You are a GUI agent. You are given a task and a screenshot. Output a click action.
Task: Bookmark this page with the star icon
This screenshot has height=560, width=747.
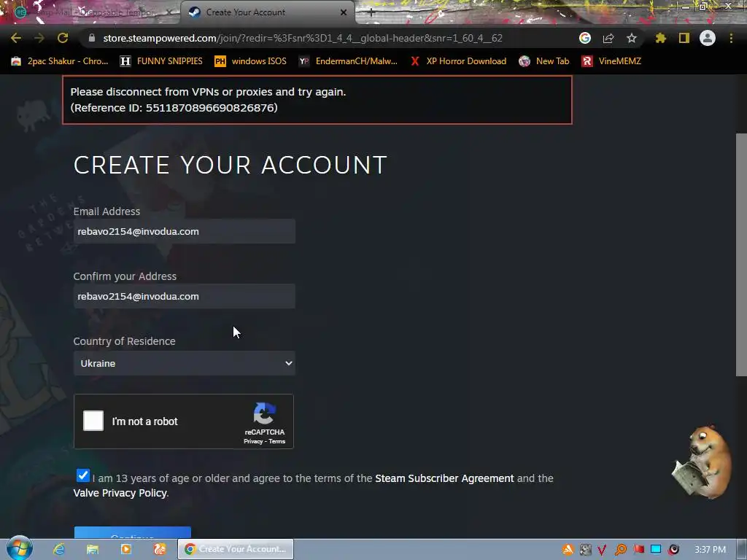pyautogui.click(x=632, y=38)
